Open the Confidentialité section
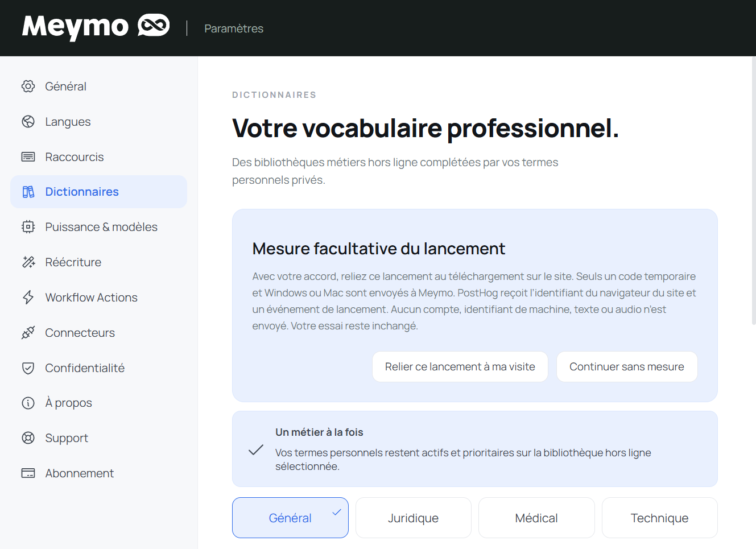The height and width of the screenshot is (549, 756). 98,368
